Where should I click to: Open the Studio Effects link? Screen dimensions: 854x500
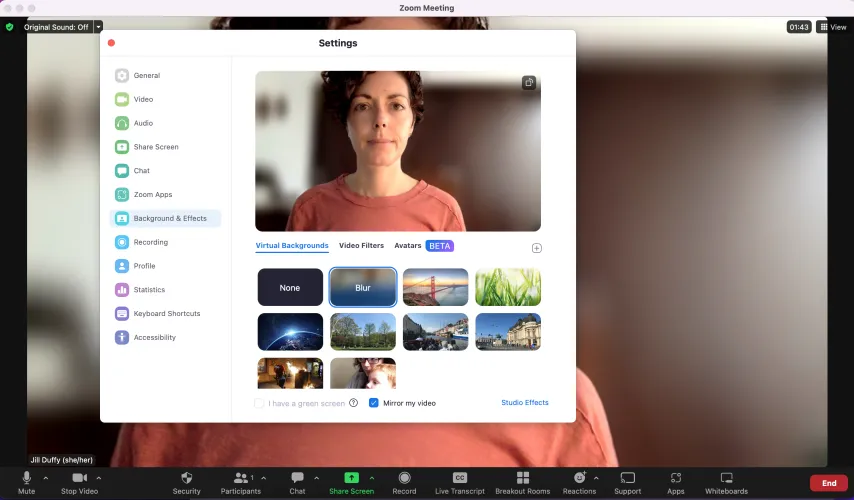[x=524, y=403]
